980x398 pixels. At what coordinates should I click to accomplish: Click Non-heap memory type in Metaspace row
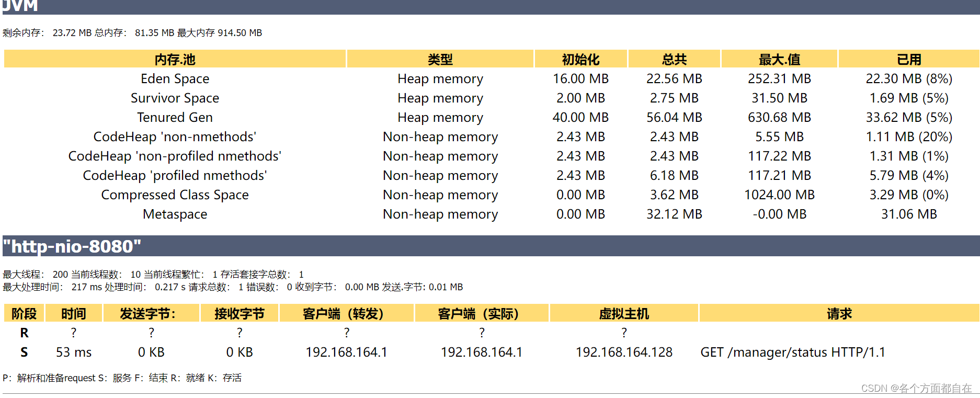click(440, 214)
